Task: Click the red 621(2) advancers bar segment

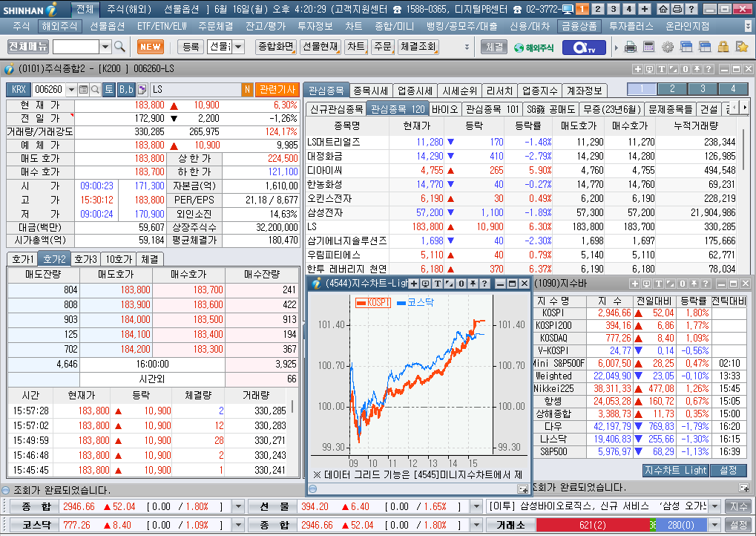Action: point(593,525)
